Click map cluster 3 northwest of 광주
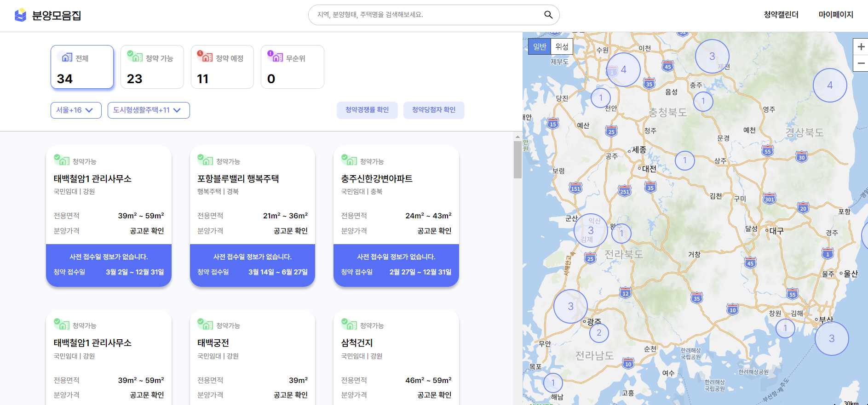Image resolution: width=868 pixels, height=405 pixels. [570, 306]
